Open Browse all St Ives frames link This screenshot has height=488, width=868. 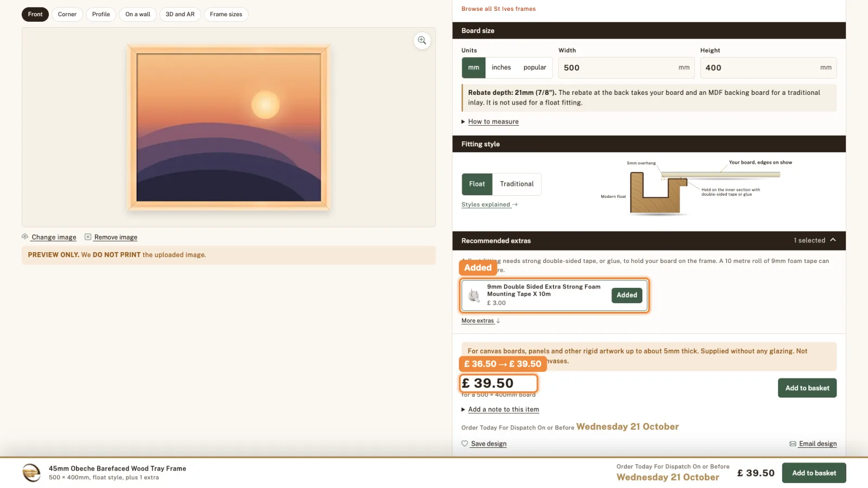tap(499, 9)
